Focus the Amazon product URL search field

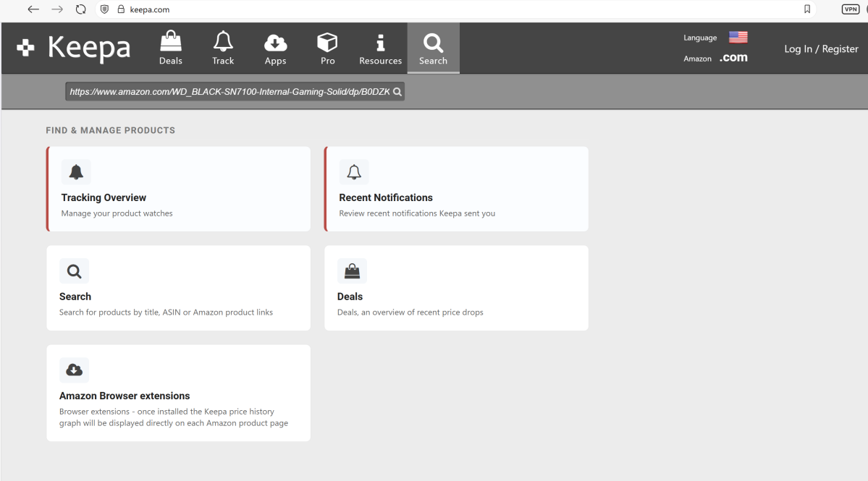pos(228,92)
